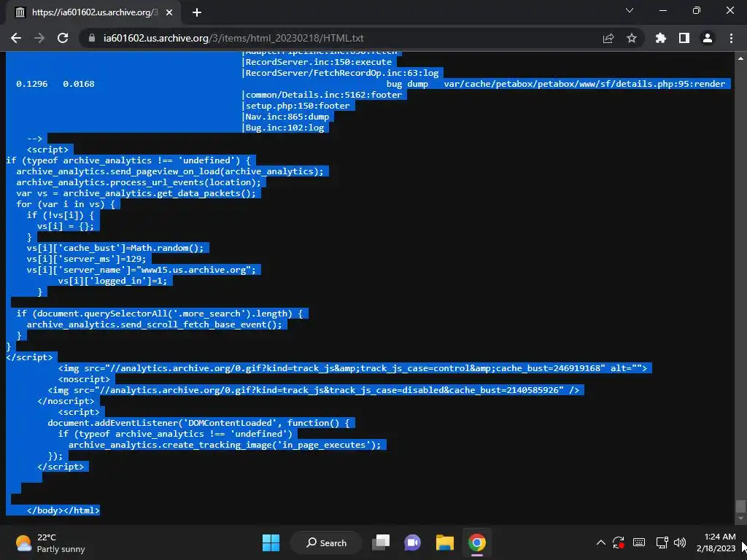Open the Chrome profile avatar
This screenshot has height=560, width=747.
click(x=708, y=38)
